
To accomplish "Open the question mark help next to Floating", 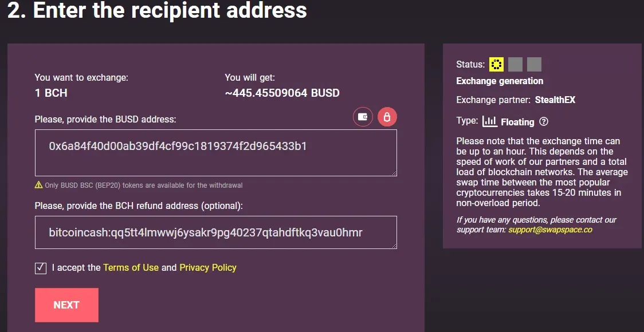I will tap(544, 121).
